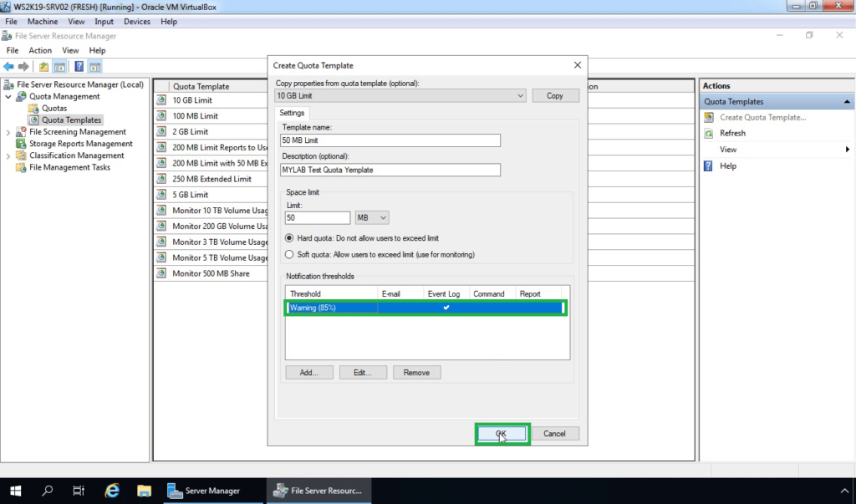The image size is (856, 504).
Task: Close the Create Quota Template dialog
Action: (x=577, y=65)
